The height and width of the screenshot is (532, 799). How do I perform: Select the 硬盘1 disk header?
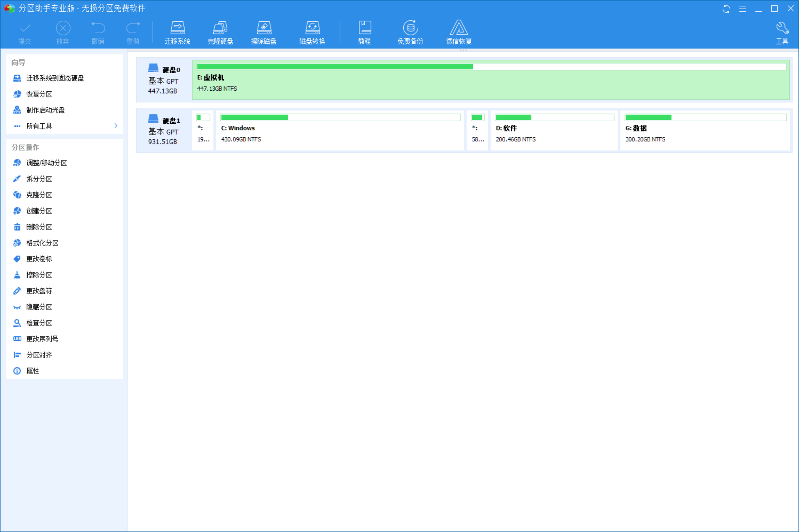[x=164, y=131]
